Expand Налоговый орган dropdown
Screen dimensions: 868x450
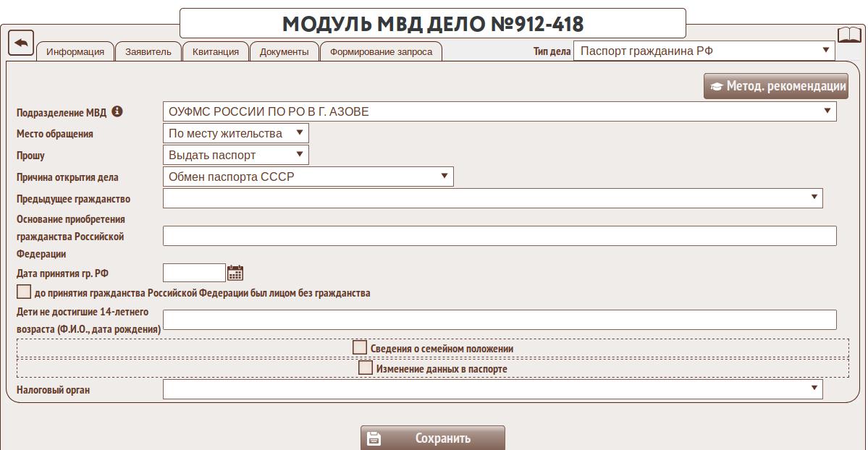492,389
